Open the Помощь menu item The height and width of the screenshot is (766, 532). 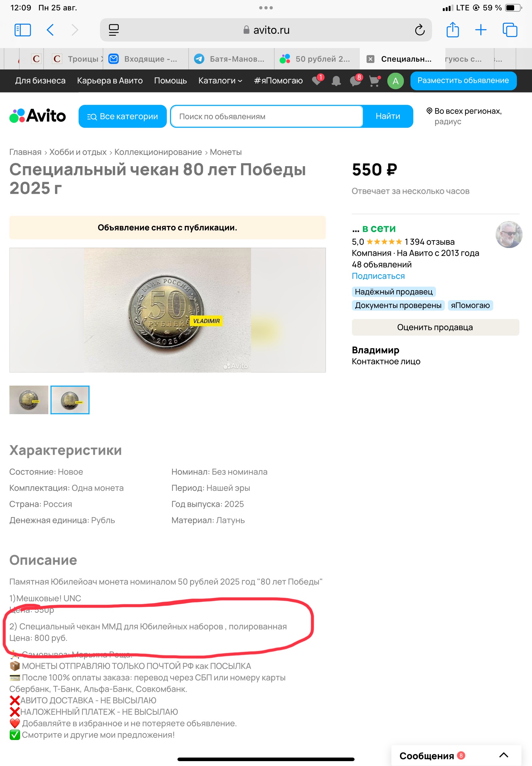[x=170, y=81]
